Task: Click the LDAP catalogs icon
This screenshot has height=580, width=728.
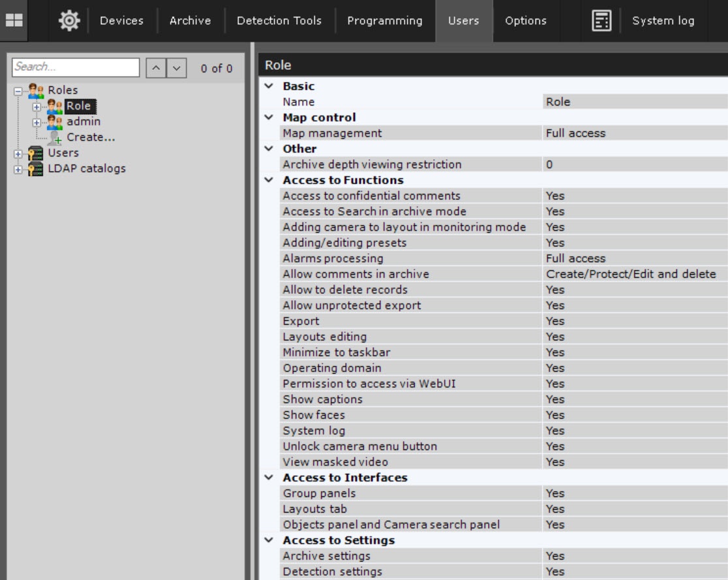Action: [36, 169]
